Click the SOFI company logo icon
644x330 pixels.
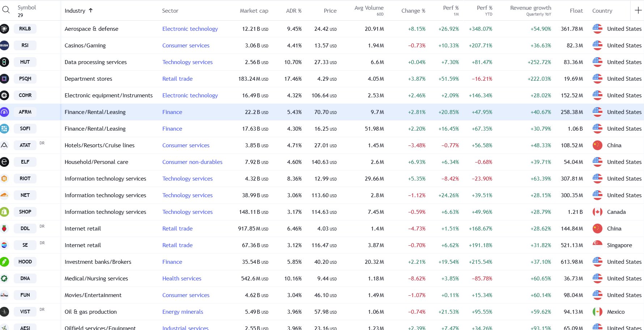4,128
